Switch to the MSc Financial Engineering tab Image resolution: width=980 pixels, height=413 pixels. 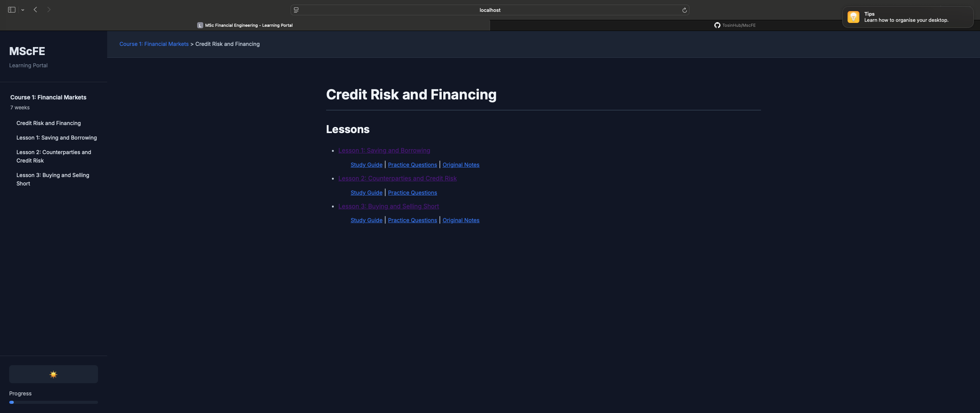pyautogui.click(x=245, y=25)
